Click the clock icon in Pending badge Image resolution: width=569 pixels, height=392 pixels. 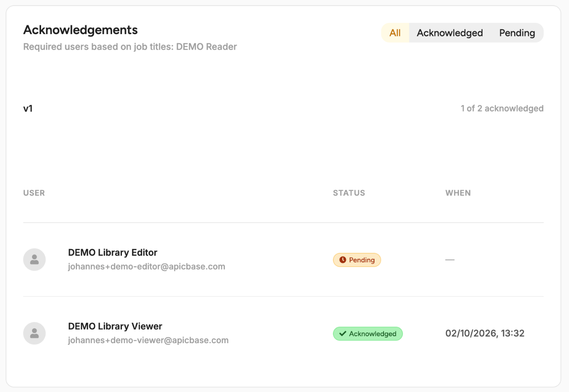(342, 260)
